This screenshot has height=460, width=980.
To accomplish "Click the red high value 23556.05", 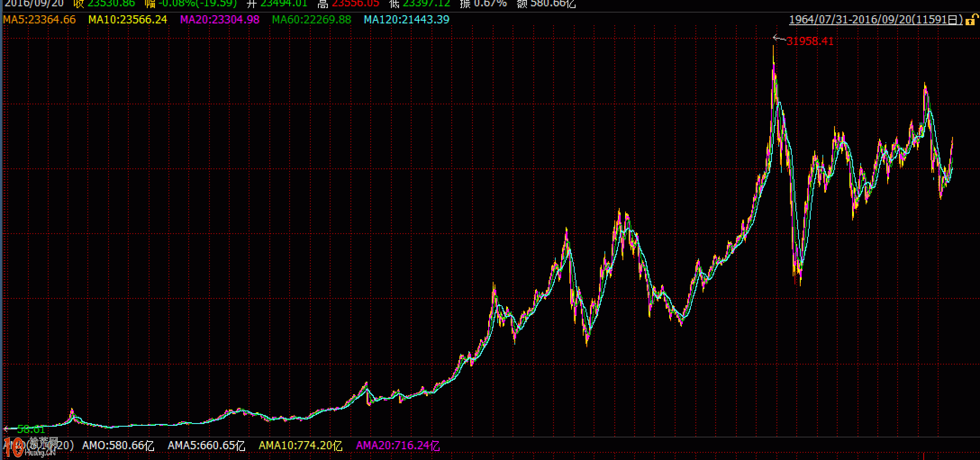I will [355, 4].
